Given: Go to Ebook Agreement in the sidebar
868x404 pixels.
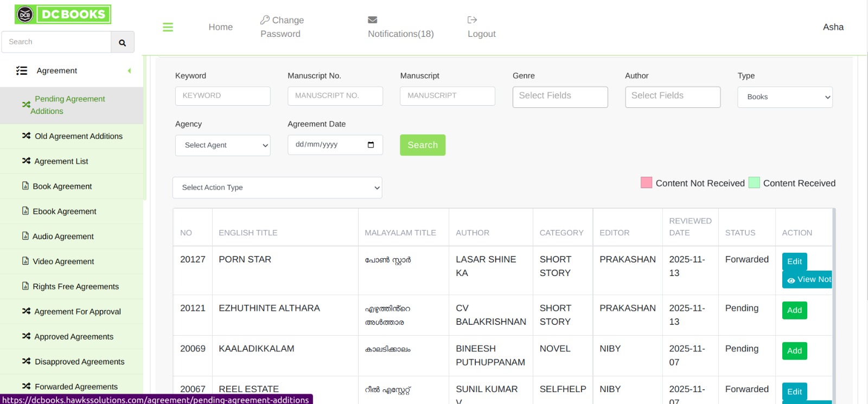Looking at the screenshot, I should [64, 211].
